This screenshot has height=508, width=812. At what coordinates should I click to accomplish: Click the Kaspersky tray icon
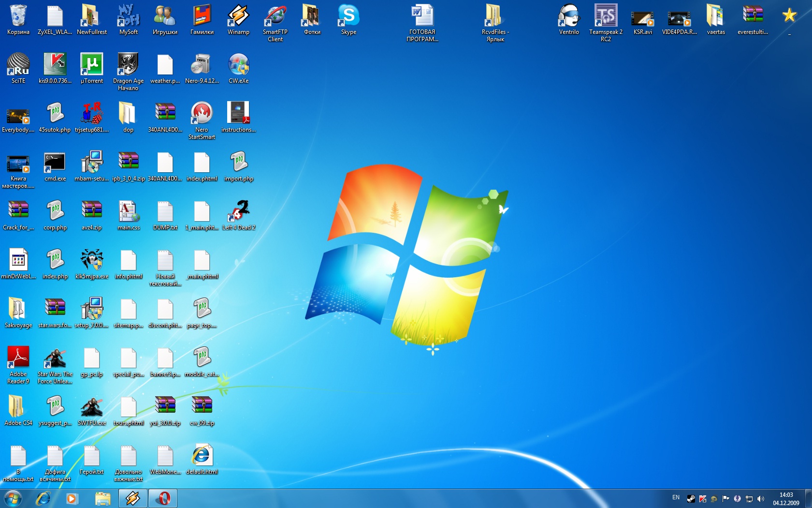tap(703, 499)
